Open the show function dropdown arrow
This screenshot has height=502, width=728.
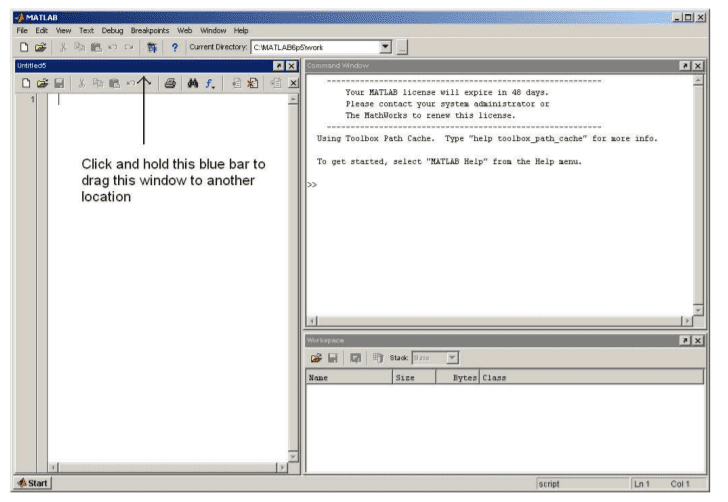point(214,86)
